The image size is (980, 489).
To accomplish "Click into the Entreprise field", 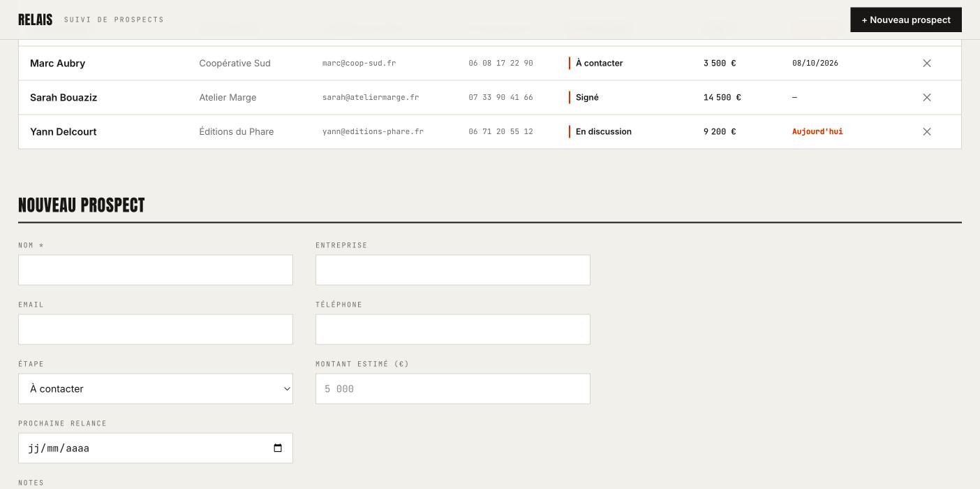I will pos(453,270).
